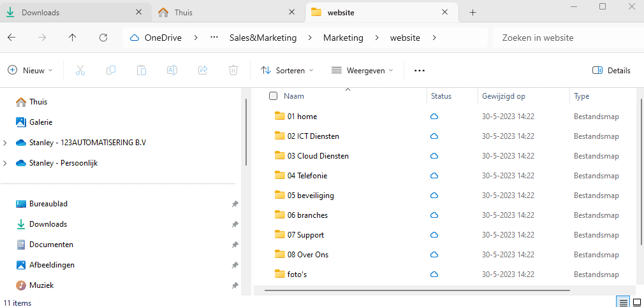Click the Rename icon in toolbar

coord(172,70)
